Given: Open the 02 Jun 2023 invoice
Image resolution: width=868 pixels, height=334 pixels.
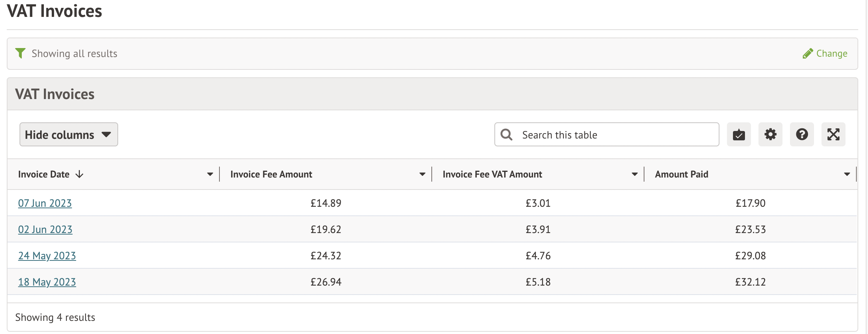Looking at the screenshot, I should coord(45,229).
